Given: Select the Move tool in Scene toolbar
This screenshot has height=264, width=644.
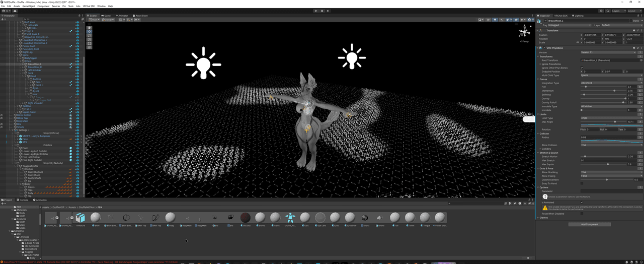Looking at the screenshot, I should (90, 32).
